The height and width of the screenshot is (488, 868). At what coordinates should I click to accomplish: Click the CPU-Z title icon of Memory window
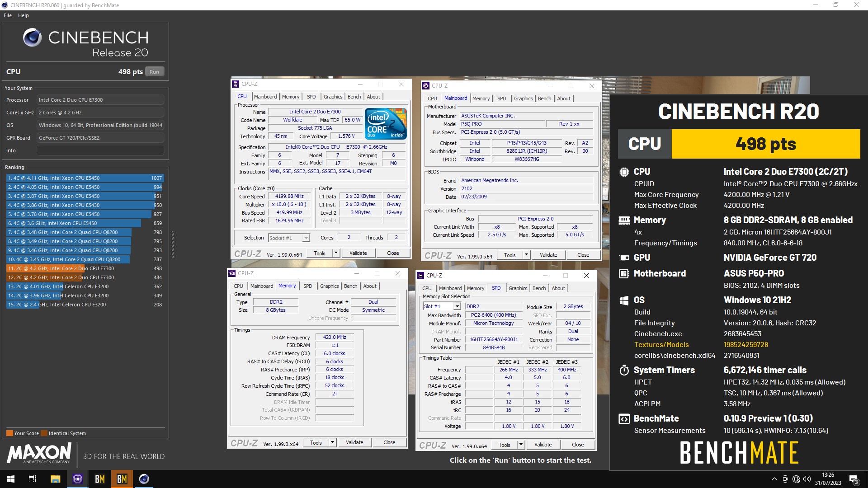click(x=232, y=273)
